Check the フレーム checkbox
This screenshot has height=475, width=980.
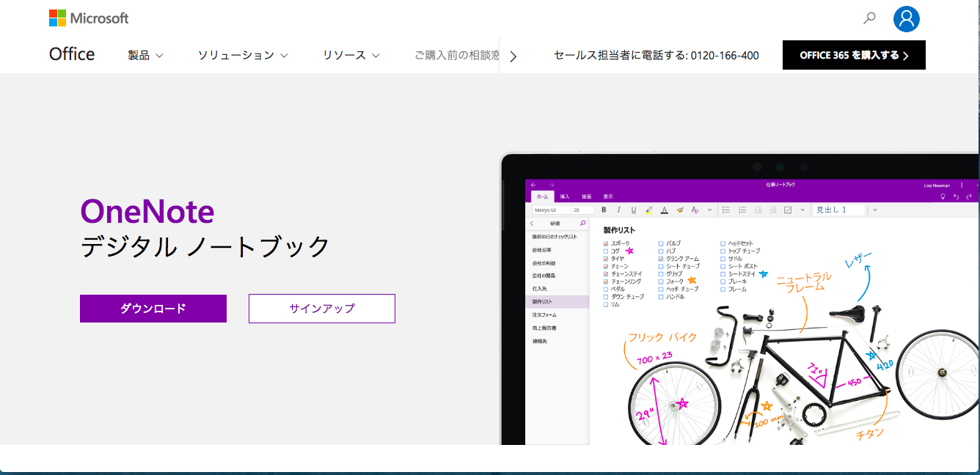(x=723, y=289)
